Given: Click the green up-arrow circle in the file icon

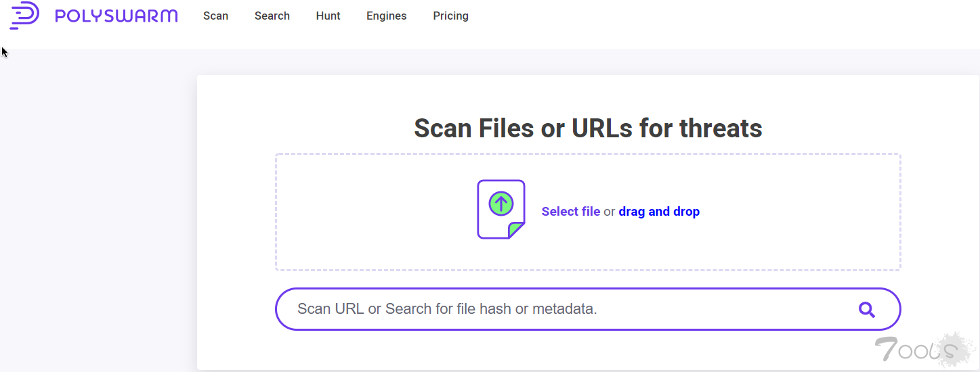Looking at the screenshot, I should click(501, 202).
